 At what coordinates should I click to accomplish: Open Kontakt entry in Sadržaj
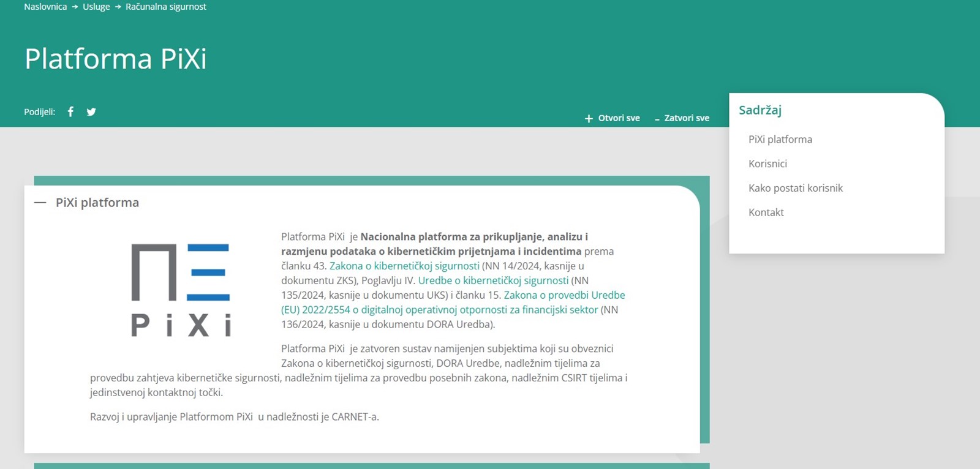766,212
